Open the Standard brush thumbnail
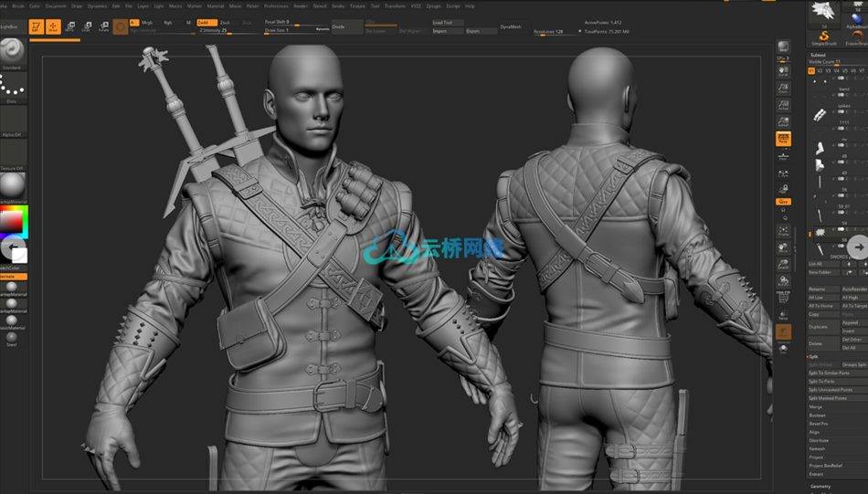 coord(12,53)
